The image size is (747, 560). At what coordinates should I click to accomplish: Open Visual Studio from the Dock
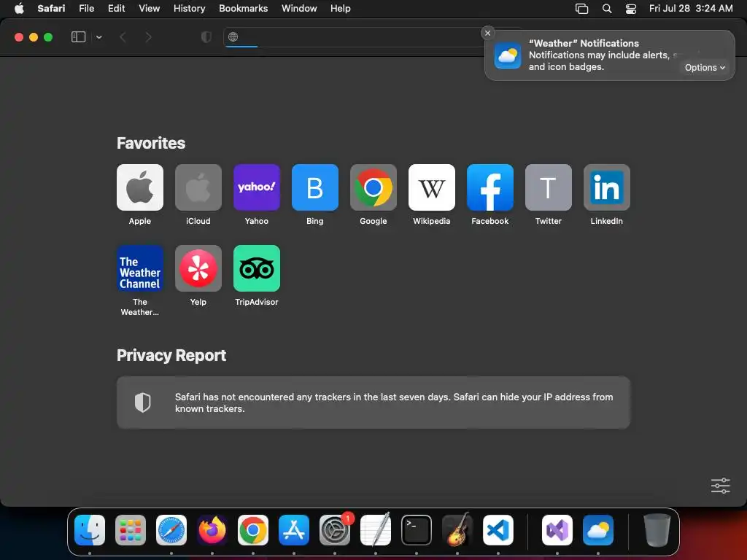point(557,530)
